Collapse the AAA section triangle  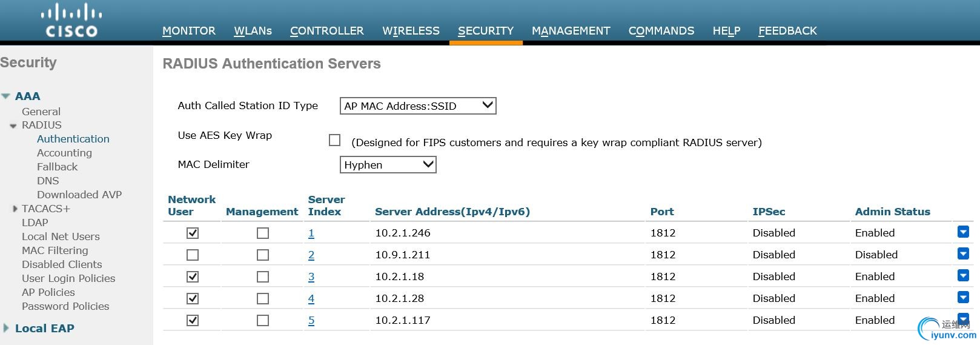pos(6,96)
